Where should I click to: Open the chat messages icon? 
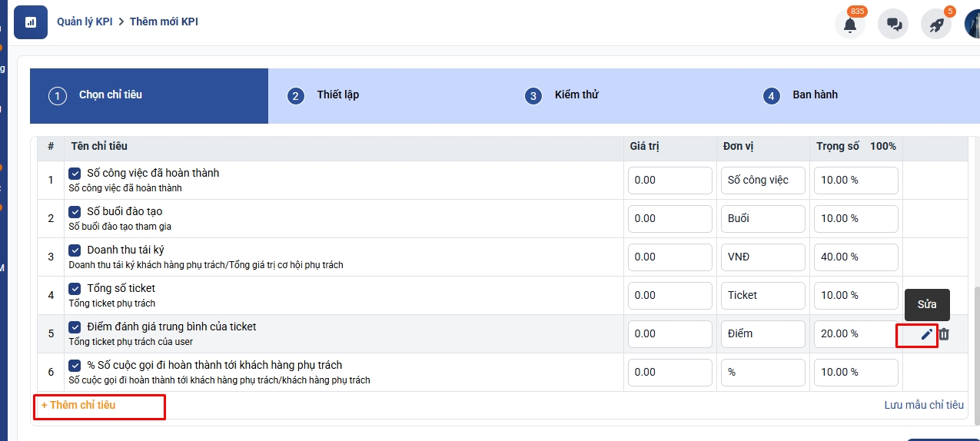893,24
